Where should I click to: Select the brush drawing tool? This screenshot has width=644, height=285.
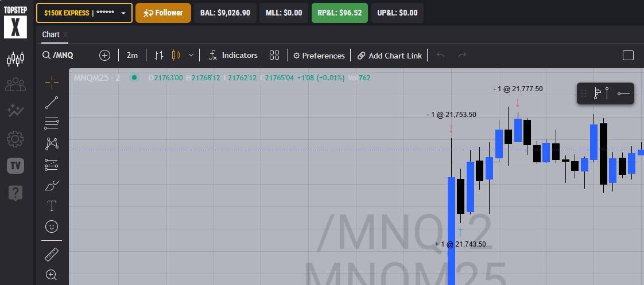[x=52, y=186]
